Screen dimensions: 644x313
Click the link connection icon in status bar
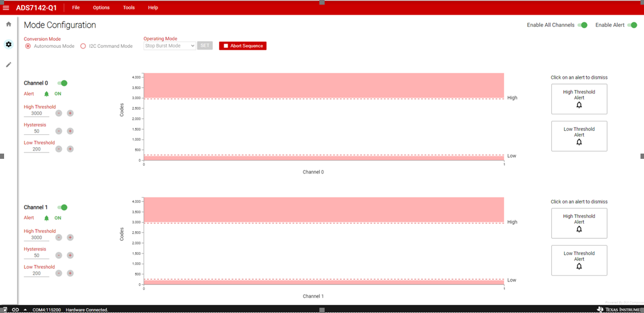15,309
